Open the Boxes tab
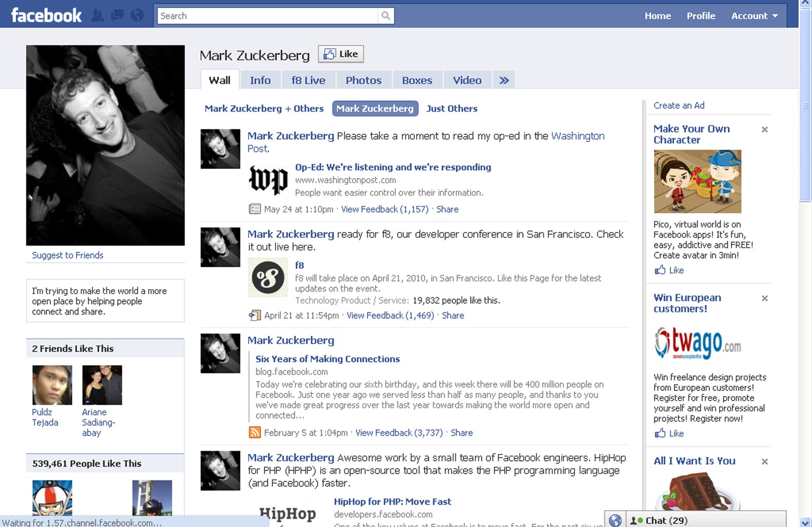Image resolution: width=812 pixels, height=527 pixels. pyautogui.click(x=417, y=80)
